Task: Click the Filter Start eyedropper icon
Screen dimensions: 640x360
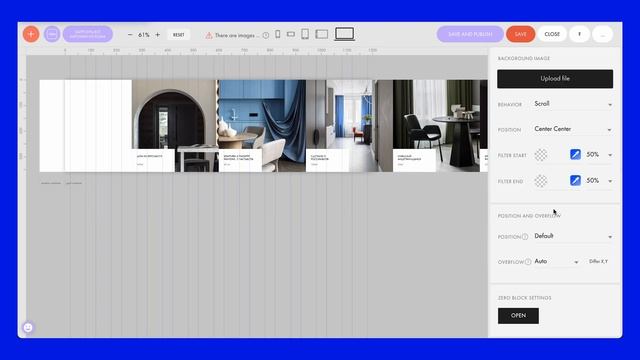Action: click(576, 154)
